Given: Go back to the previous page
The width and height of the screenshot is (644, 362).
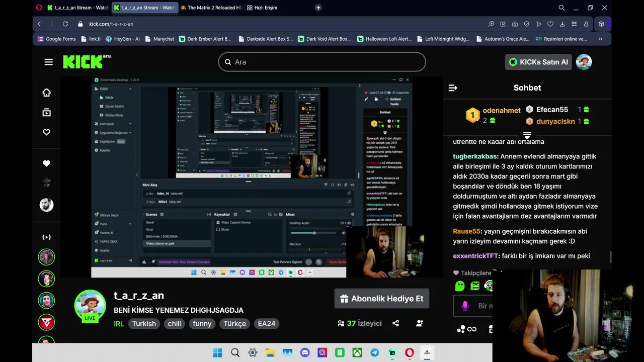Looking at the screenshot, I should [39, 24].
